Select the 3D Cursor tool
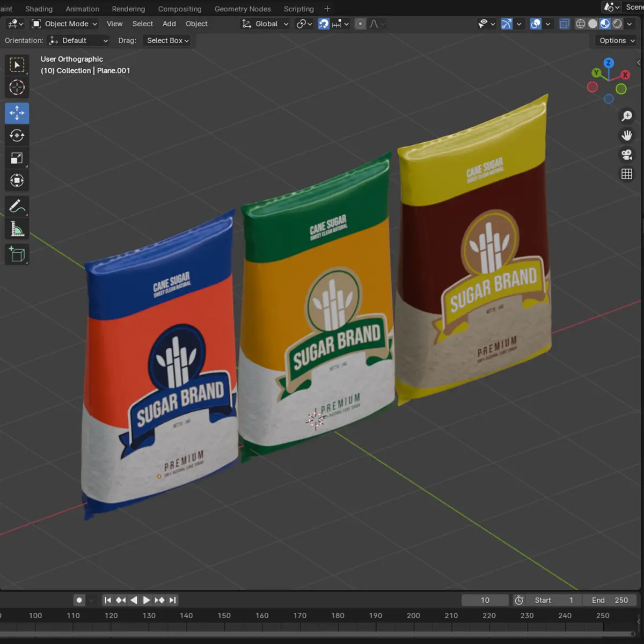This screenshot has width=644, height=644. pyautogui.click(x=17, y=87)
